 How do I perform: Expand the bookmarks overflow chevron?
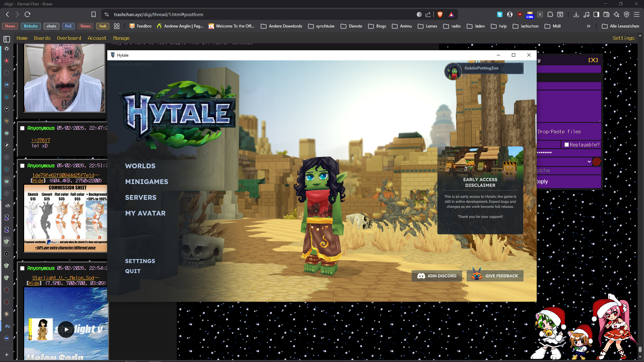click(x=588, y=26)
